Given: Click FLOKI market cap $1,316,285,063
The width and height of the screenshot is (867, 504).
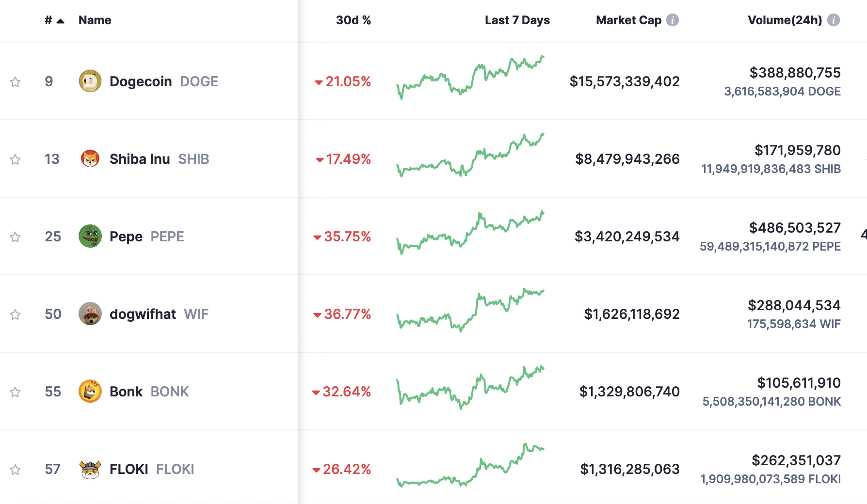Looking at the screenshot, I should pos(630,469).
